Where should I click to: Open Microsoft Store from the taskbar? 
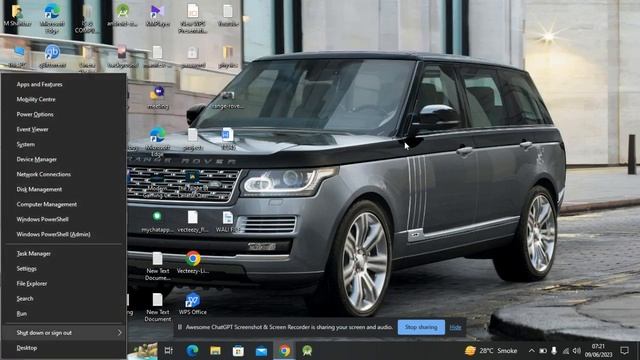click(x=238, y=351)
